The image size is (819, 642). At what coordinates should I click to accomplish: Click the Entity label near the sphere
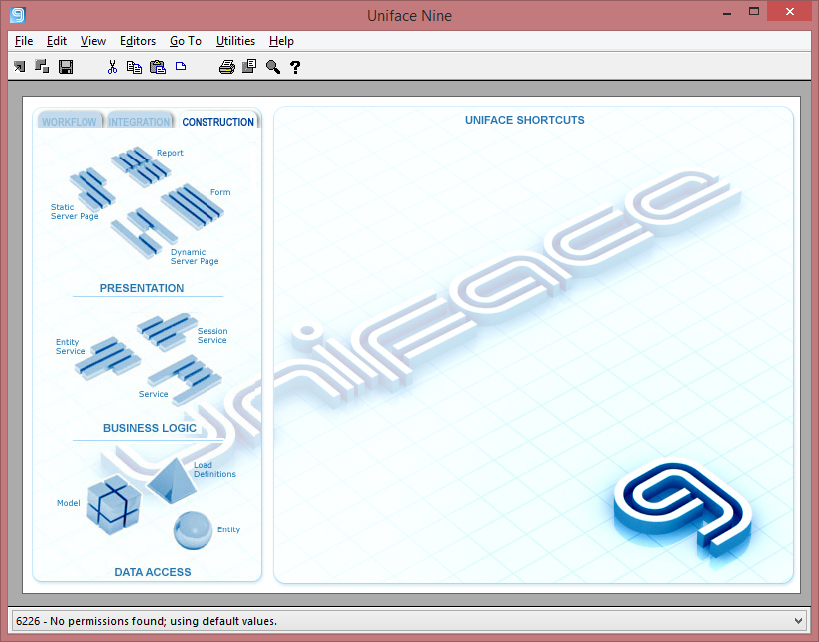tap(228, 529)
